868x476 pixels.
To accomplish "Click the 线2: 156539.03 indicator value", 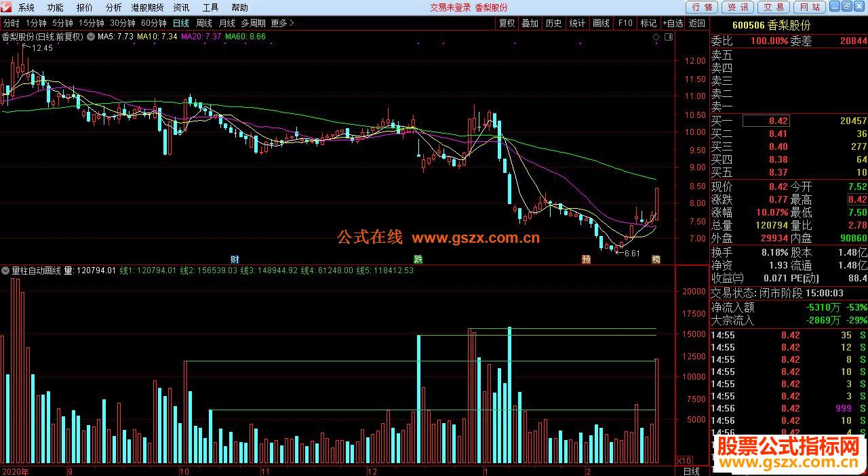I will [208, 270].
